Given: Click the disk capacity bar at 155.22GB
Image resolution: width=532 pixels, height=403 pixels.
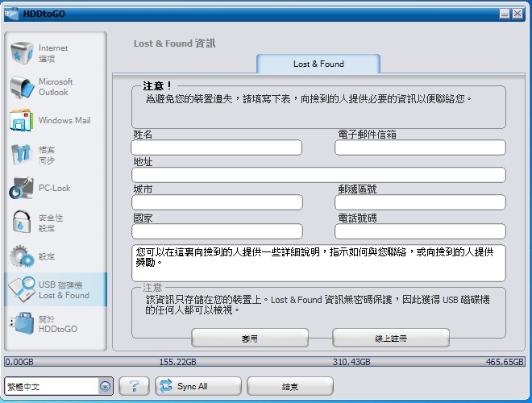Looking at the screenshot, I should pyautogui.click(x=177, y=362).
